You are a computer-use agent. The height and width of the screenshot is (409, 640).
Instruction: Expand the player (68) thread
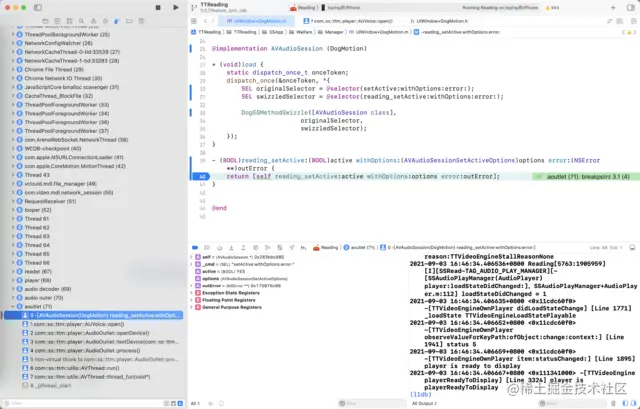[13, 280]
